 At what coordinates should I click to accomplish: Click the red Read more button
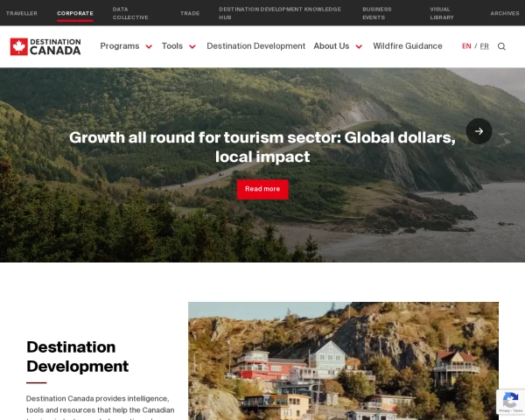pos(262,189)
